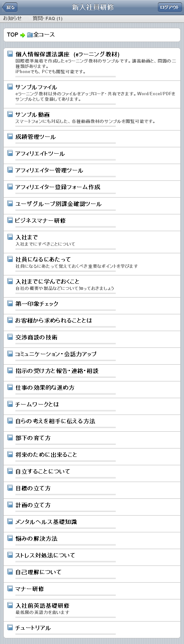Click the book icon beside サンプル動画
The image size is (184, 644).
(10, 114)
